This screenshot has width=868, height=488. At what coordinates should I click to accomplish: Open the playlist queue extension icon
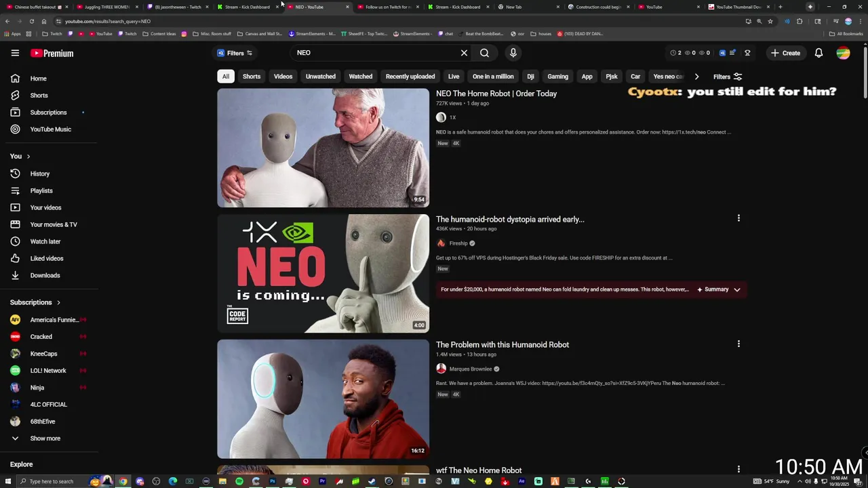pos(732,53)
